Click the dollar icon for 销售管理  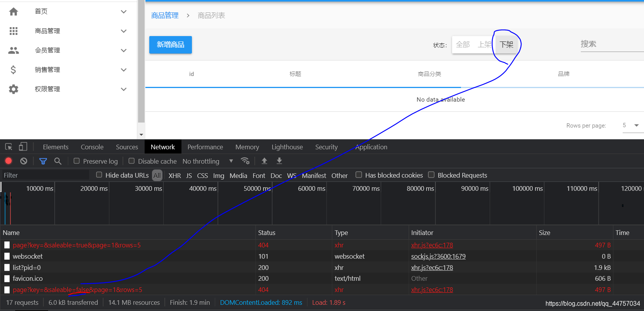[x=13, y=70]
